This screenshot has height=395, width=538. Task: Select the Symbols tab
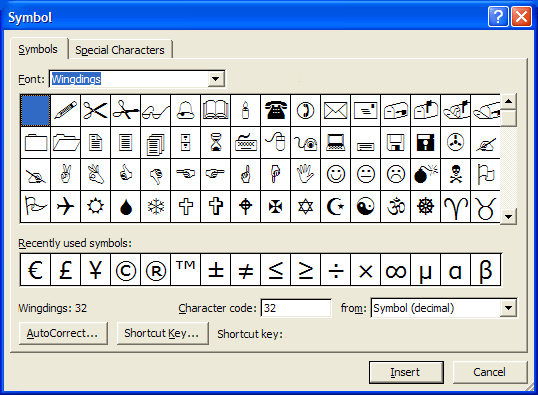coord(38,49)
